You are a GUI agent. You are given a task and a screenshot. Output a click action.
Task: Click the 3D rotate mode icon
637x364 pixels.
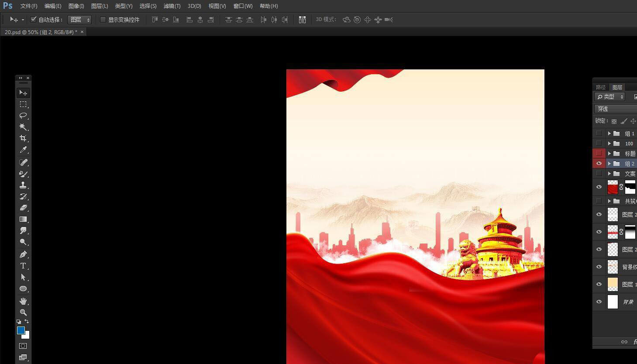347,20
